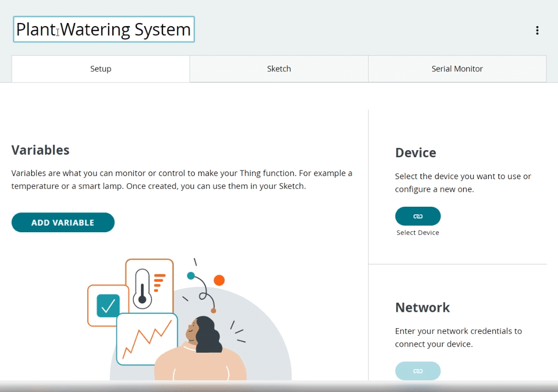This screenshot has width=558, height=392.
Task: Edit the Plant Watering System title field
Action: coord(104,30)
